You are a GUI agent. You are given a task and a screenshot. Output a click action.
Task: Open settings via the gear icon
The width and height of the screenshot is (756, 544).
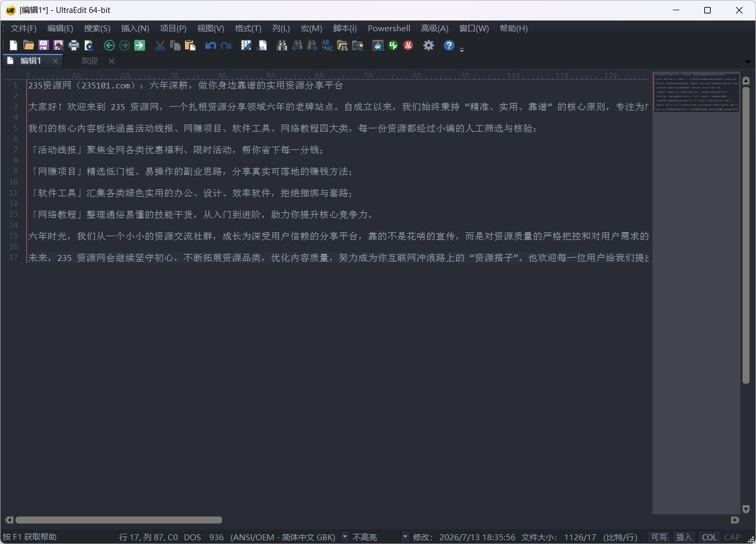pyautogui.click(x=429, y=46)
